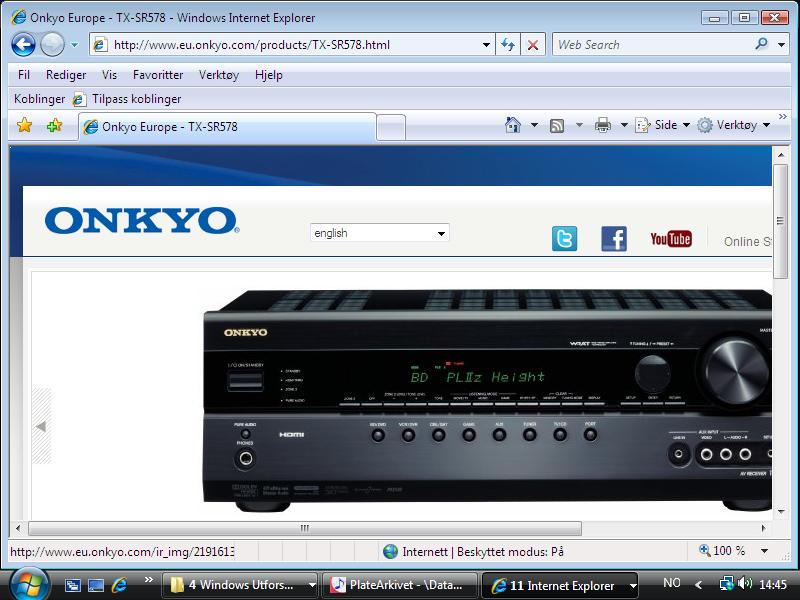The image size is (800, 600).
Task: Click the NO language indicator
Action: [671, 583]
